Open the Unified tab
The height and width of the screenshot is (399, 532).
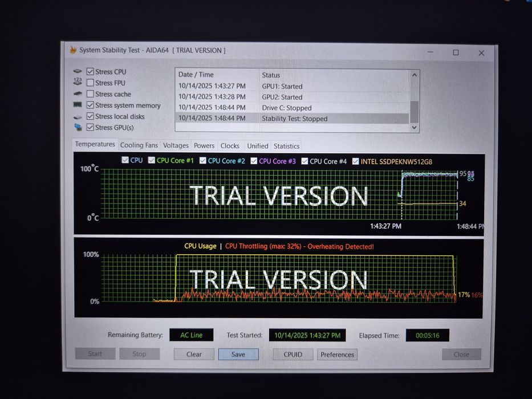pyautogui.click(x=258, y=146)
